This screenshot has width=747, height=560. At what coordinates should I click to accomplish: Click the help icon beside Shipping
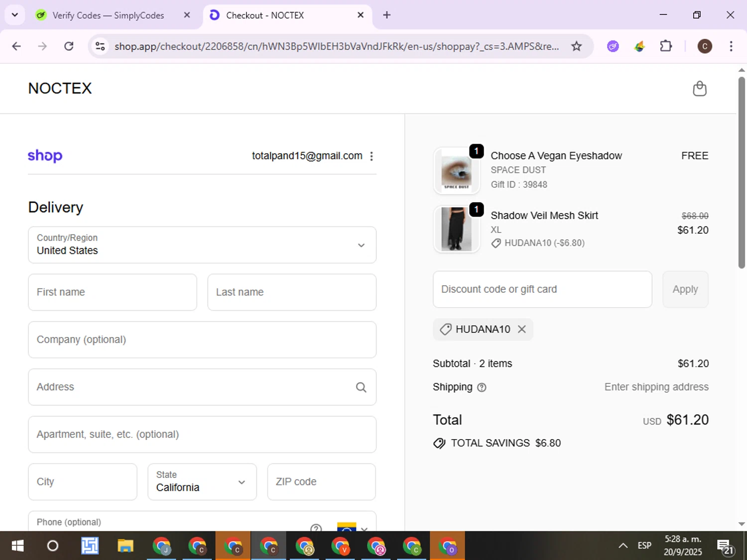482,387
